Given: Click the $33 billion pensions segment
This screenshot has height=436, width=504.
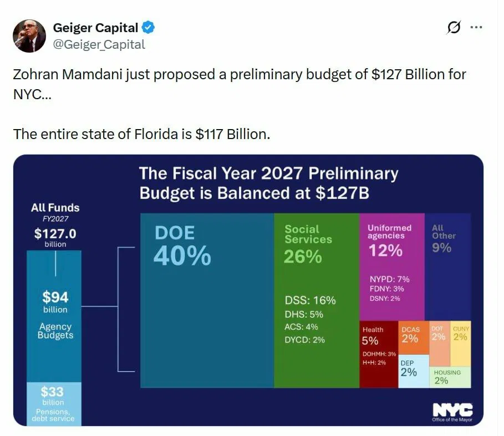Looking at the screenshot, I should tap(54, 404).
